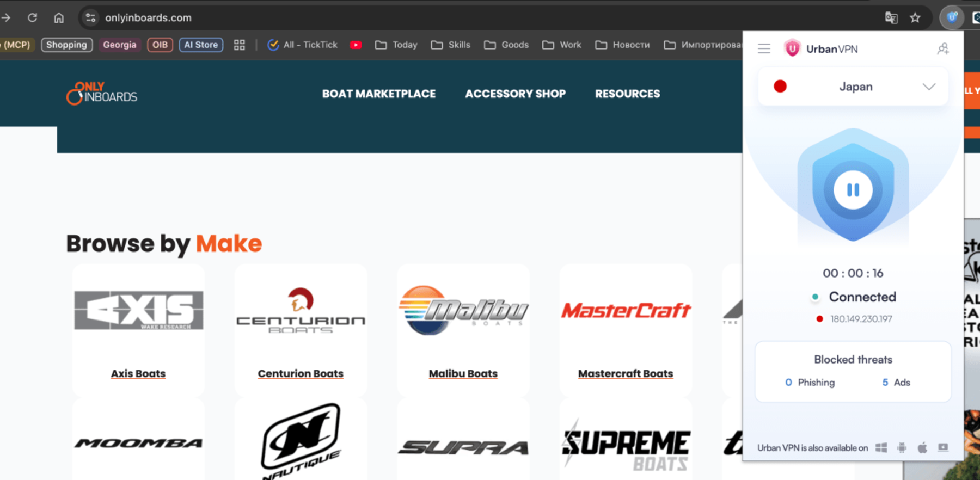Viewport: 980px width, 480px height.
Task: Select the (MCP) bookmark group
Action: click(x=16, y=45)
